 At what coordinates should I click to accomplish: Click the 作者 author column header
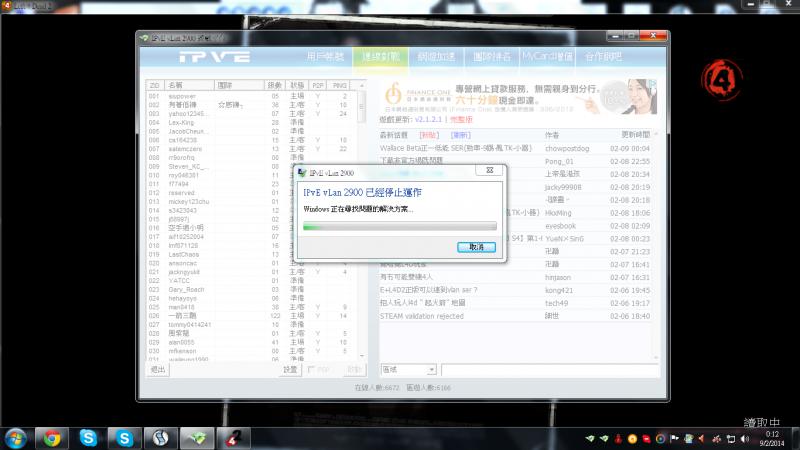pyautogui.click(x=552, y=135)
